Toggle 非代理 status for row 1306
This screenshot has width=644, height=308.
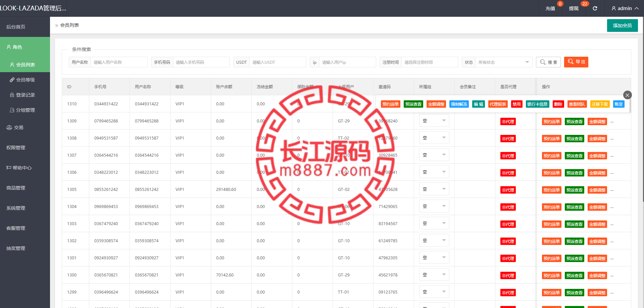tap(508, 173)
